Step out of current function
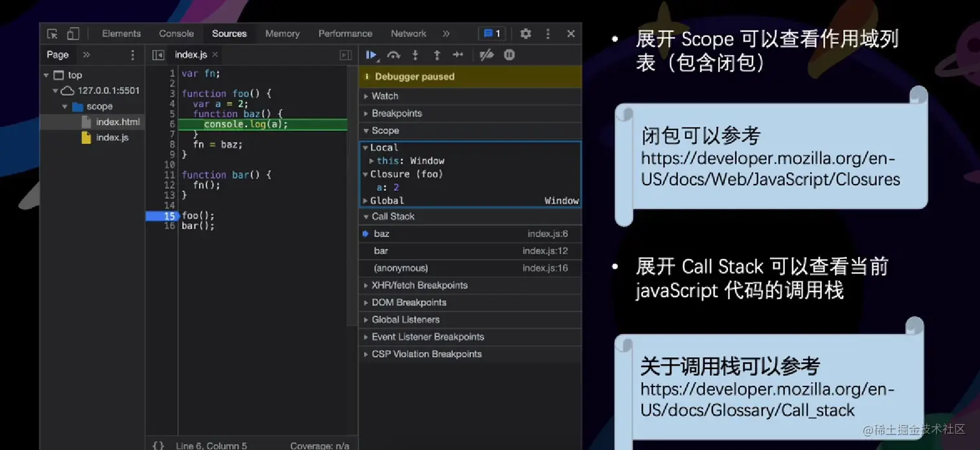This screenshot has width=980, height=450. (x=437, y=55)
